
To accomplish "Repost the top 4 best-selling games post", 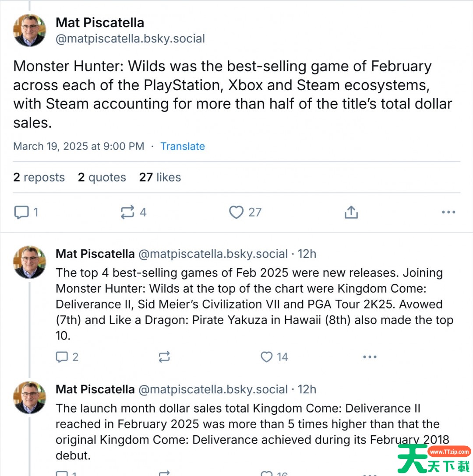I will 164,357.
